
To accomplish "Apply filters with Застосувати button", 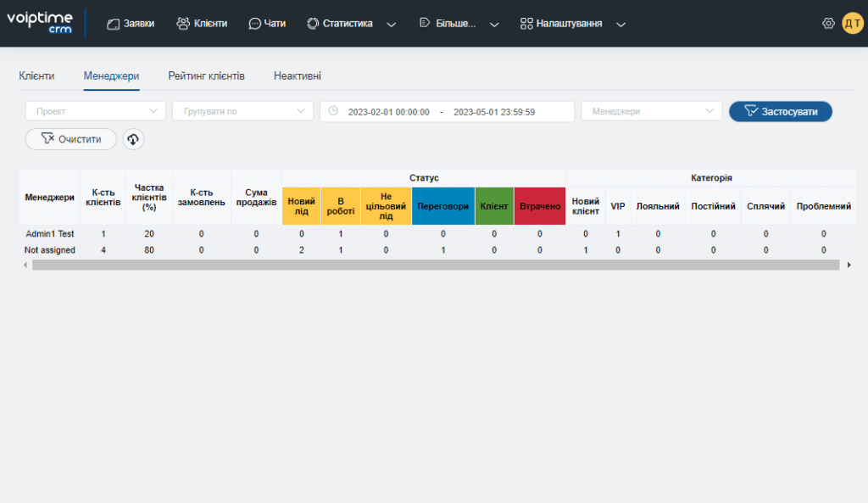I will tap(781, 111).
